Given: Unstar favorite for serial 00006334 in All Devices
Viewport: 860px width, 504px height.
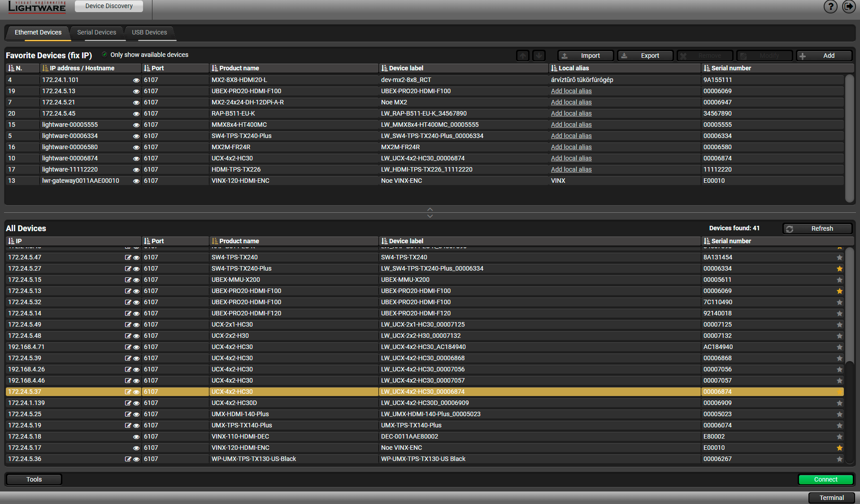Looking at the screenshot, I should click(x=839, y=269).
